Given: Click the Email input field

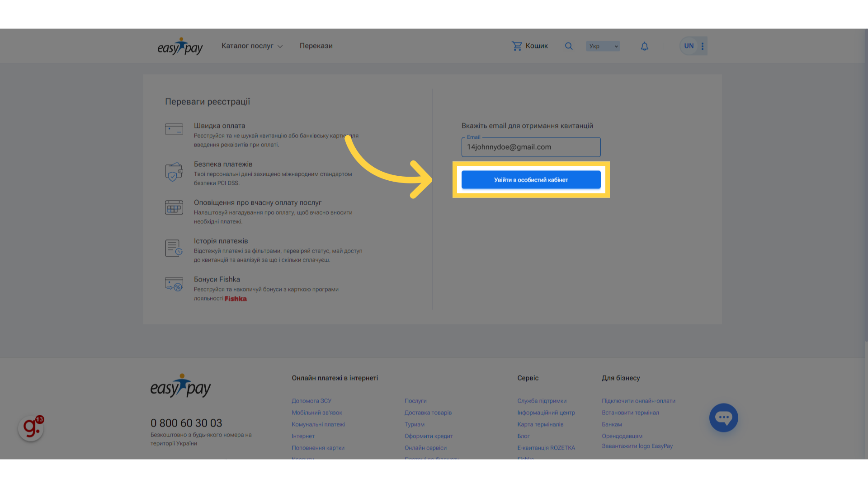Looking at the screenshot, I should pos(531,147).
